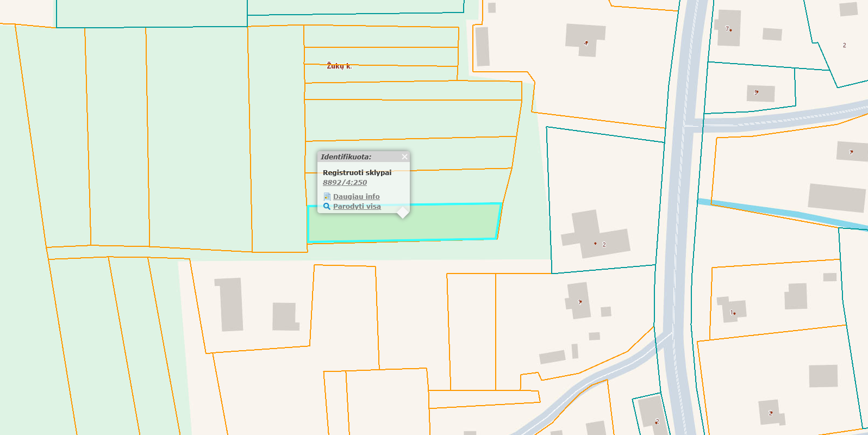Click the white diamond pointer of the popup
868x435 pixels.
(x=403, y=213)
